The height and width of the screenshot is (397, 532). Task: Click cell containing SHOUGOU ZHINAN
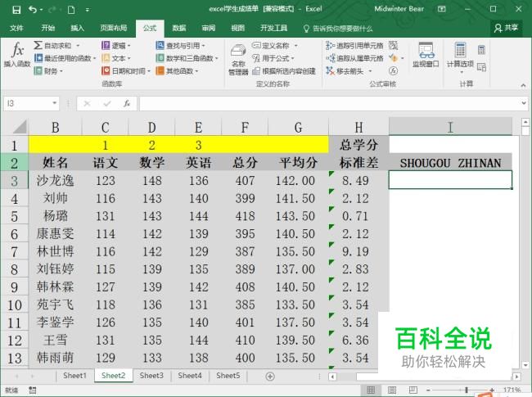[x=450, y=163]
